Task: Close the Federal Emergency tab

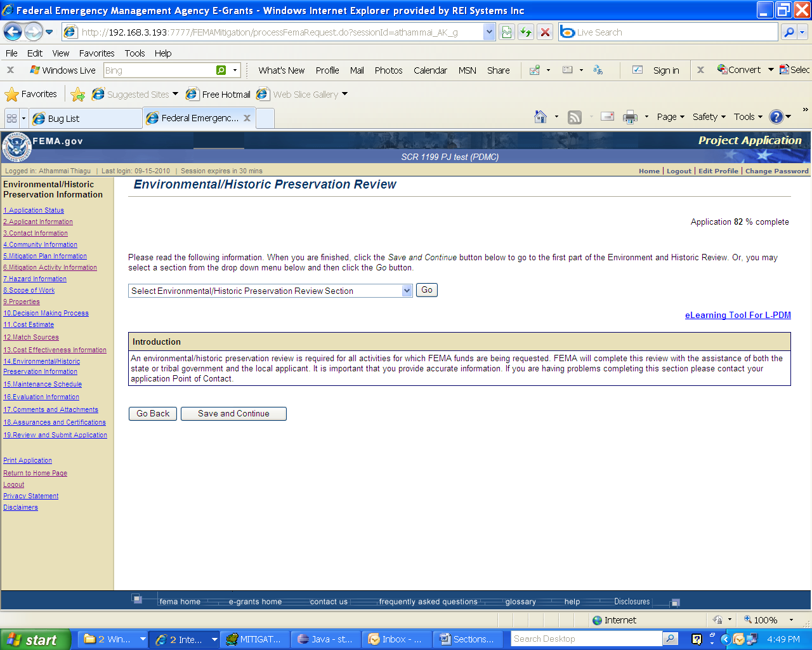Action: pos(247,118)
